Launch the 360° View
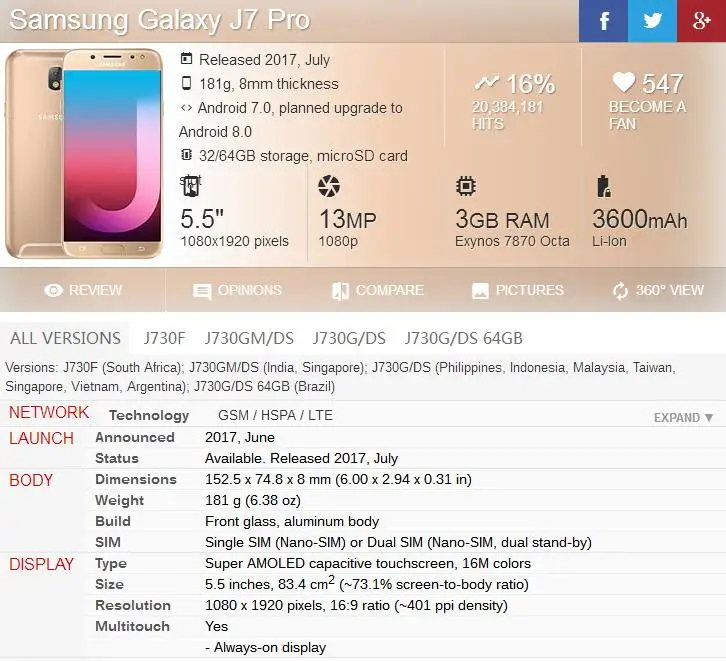 (x=657, y=290)
